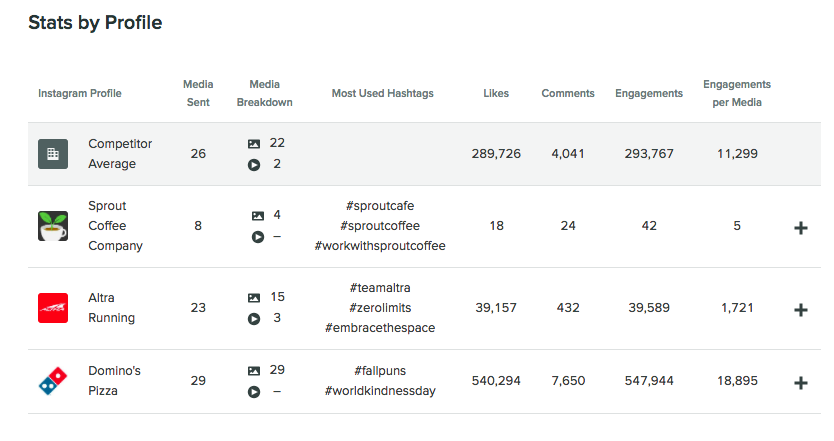The height and width of the screenshot is (441, 834).
Task: Expand the Altra Running row
Action: coord(800,310)
